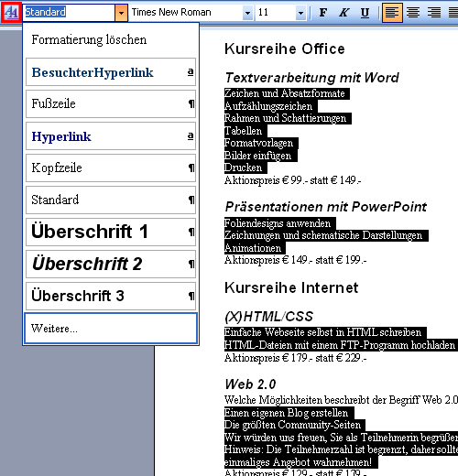Select the Kopfzeile style

(x=111, y=168)
